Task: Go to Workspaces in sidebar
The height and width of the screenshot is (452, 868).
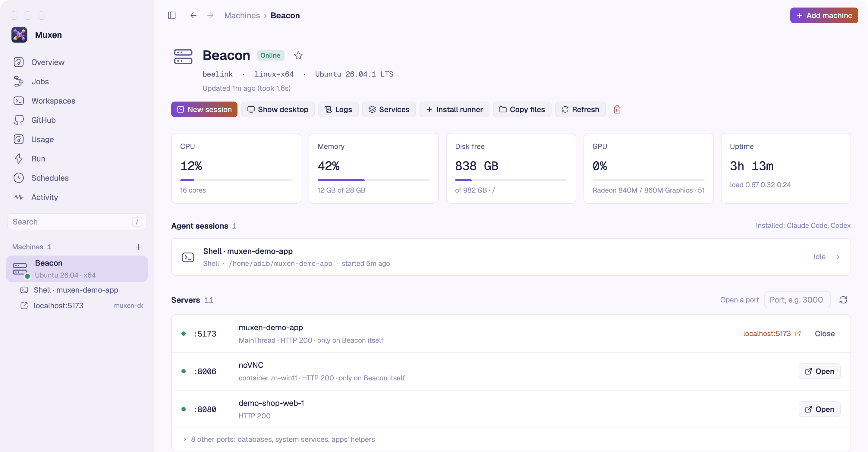Action: click(77, 101)
